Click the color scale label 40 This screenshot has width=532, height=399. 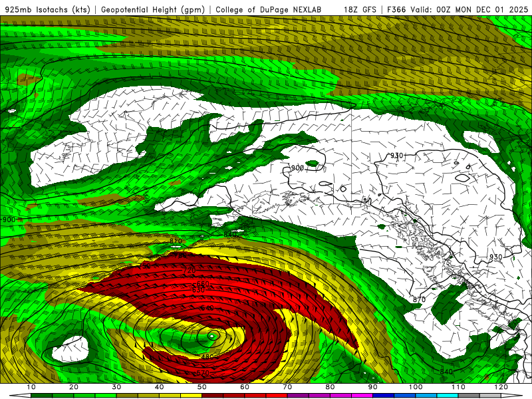pyautogui.click(x=159, y=387)
